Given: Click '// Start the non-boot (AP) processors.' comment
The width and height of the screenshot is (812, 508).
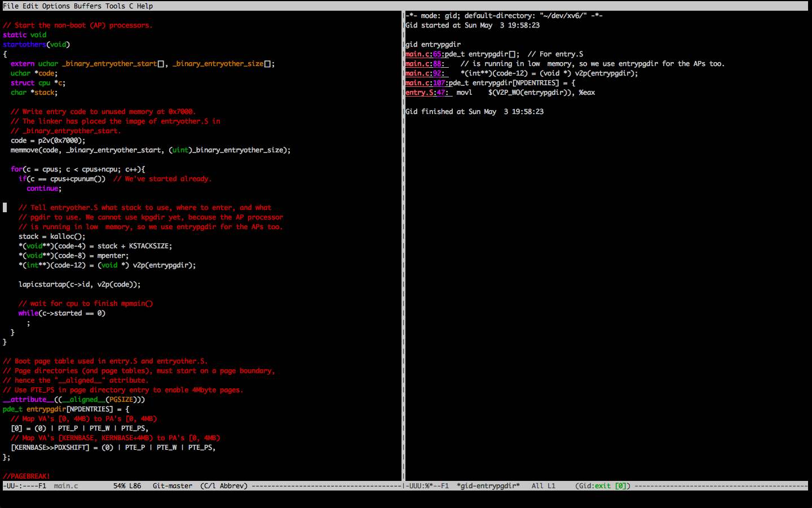Looking at the screenshot, I should click(78, 25).
